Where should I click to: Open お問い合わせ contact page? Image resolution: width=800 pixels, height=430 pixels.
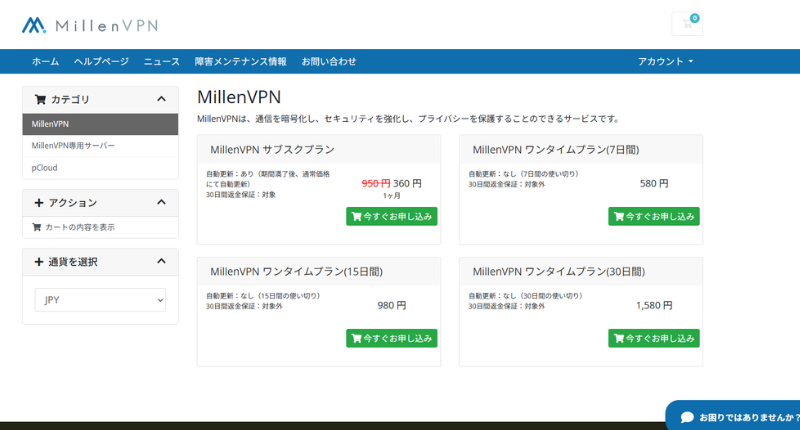(329, 61)
